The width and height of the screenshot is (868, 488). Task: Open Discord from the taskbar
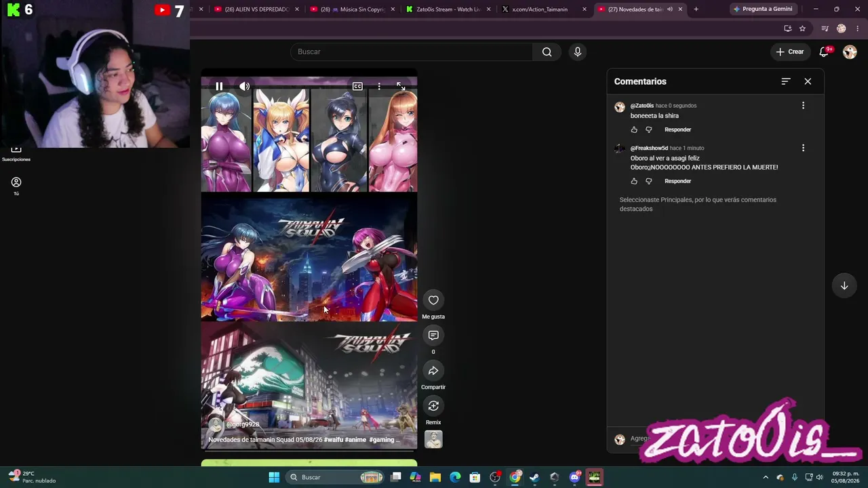575,477
